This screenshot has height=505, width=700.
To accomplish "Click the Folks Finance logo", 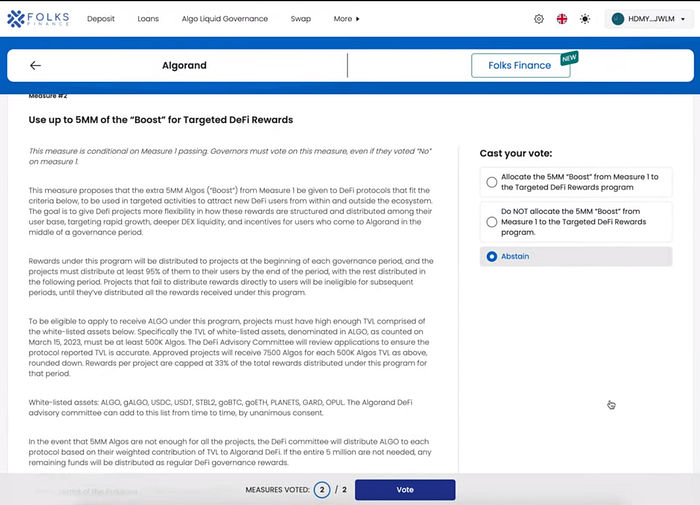I will pyautogui.click(x=38, y=18).
